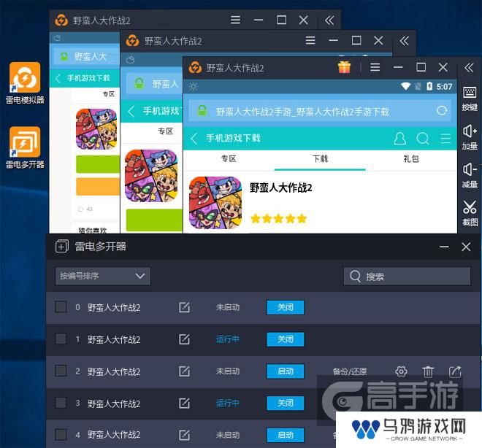Open hamburger menu of the rearmost emulator window
The image size is (482, 448).
[x=235, y=20]
